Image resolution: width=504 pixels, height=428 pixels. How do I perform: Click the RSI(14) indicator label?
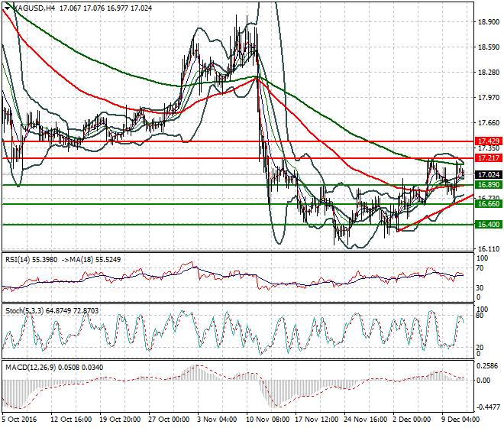point(15,259)
